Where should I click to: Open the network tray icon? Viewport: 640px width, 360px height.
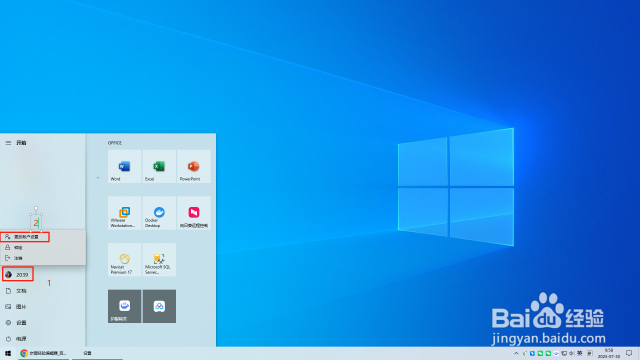click(x=564, y=353)
